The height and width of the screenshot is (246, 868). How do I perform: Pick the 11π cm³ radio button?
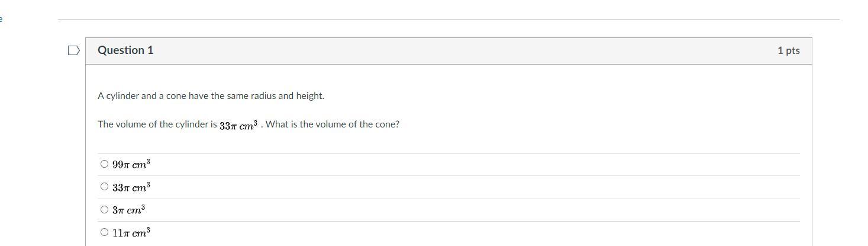[x=105, y=232]
